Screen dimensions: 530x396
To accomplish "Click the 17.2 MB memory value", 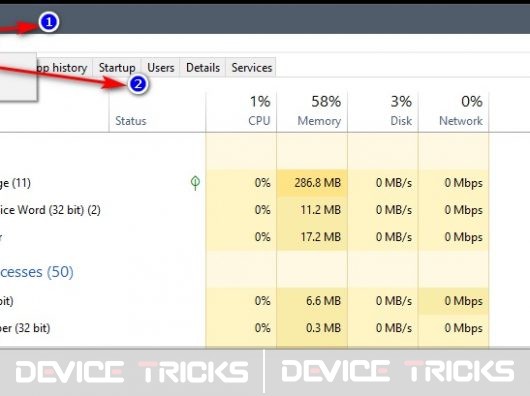I will pos(320,237).
